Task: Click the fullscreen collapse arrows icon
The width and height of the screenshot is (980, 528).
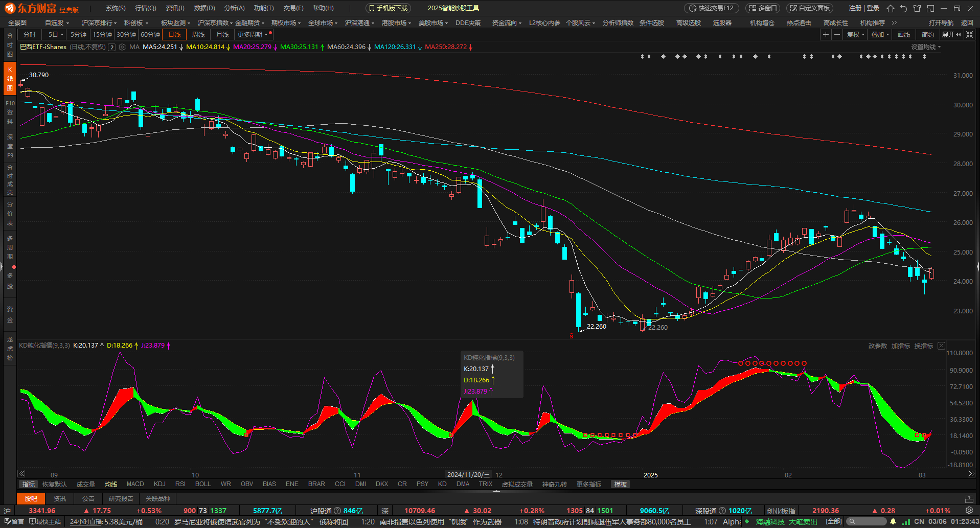Action: pos(969,35)
